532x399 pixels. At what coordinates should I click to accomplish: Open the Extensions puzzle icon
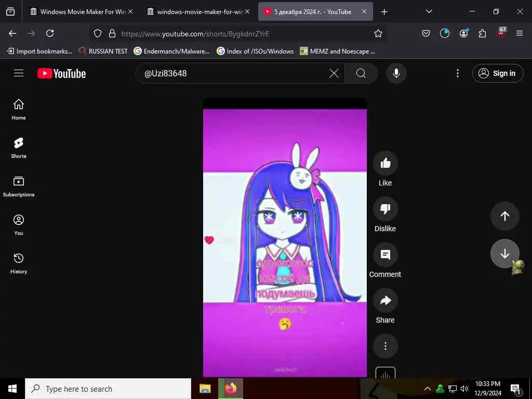(x=482, y=33)
